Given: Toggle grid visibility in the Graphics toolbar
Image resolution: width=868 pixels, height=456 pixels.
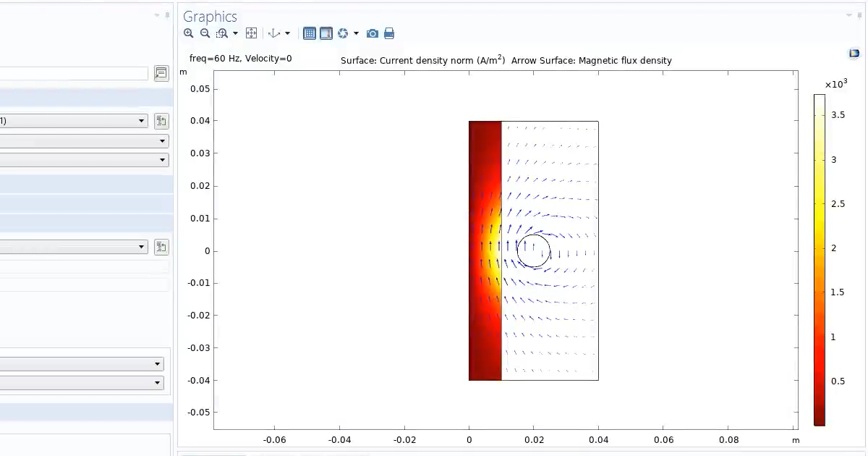Looking at the screenshot, I should pos(310,33).
